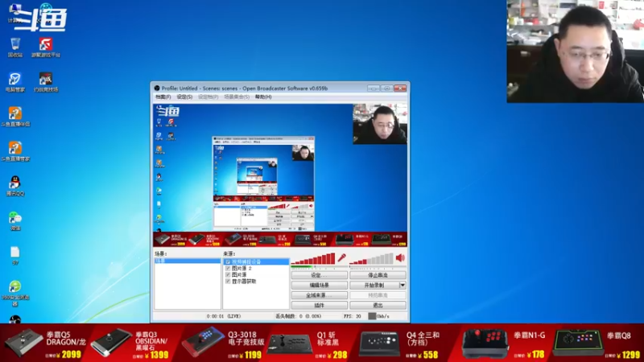Mute desktop audio with the speaker icon

pos(400,258)
